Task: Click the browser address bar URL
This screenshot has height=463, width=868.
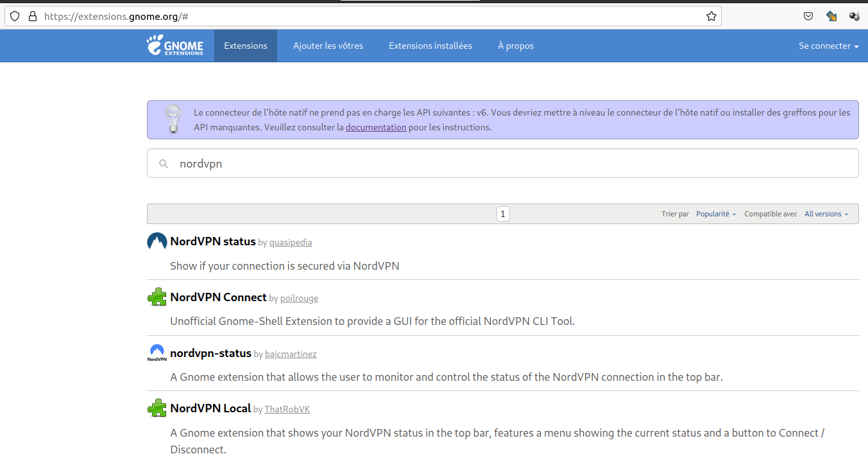Action: pos(116,16)
